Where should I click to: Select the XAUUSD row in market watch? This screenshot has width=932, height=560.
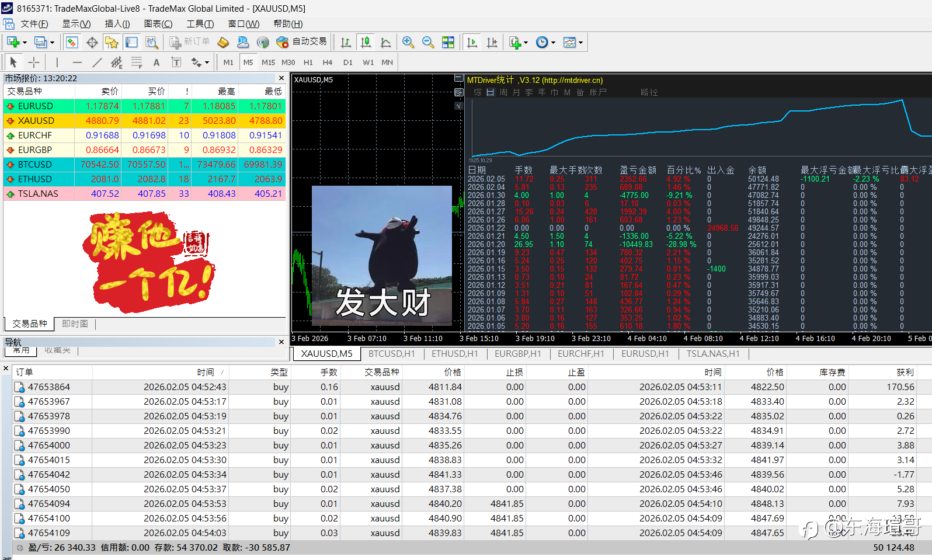pos(36,121)
